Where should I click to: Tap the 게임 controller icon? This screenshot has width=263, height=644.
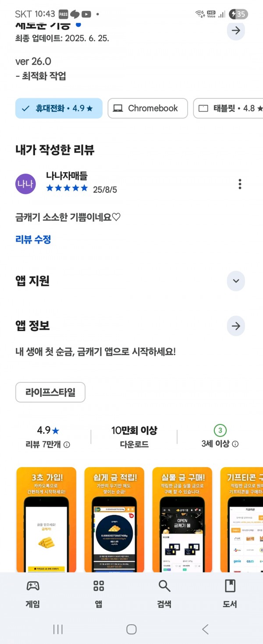[33, 586]
